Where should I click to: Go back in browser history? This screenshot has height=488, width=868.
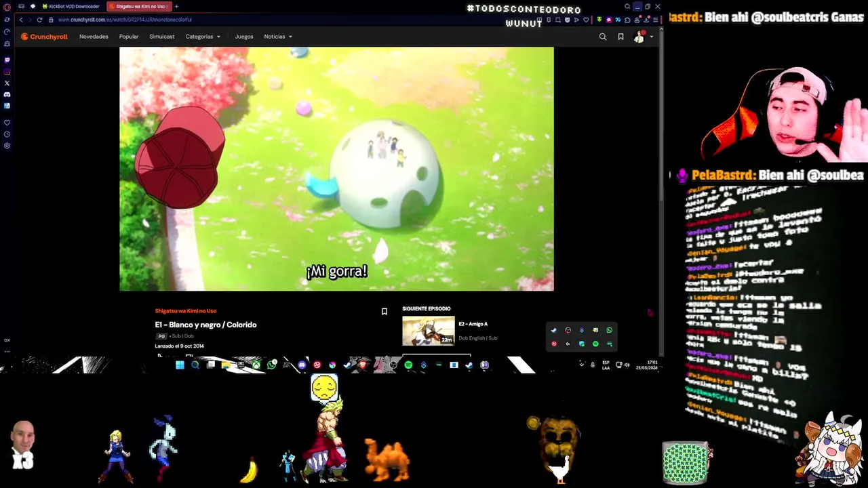tap(21, 20)
